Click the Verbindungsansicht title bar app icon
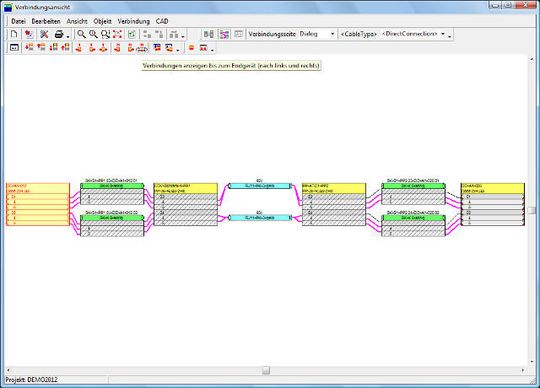The height and width of the screenshot is (388, 540). [8, 7]
